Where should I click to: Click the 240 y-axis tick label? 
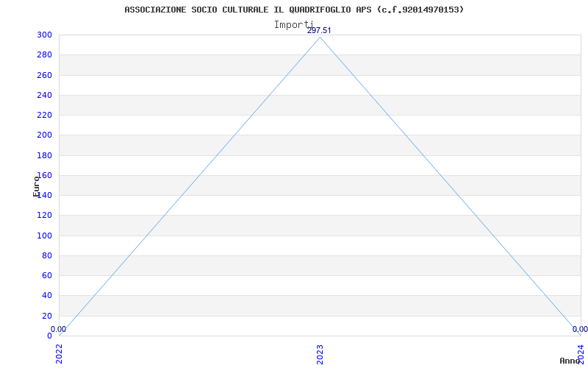[44, 95]
